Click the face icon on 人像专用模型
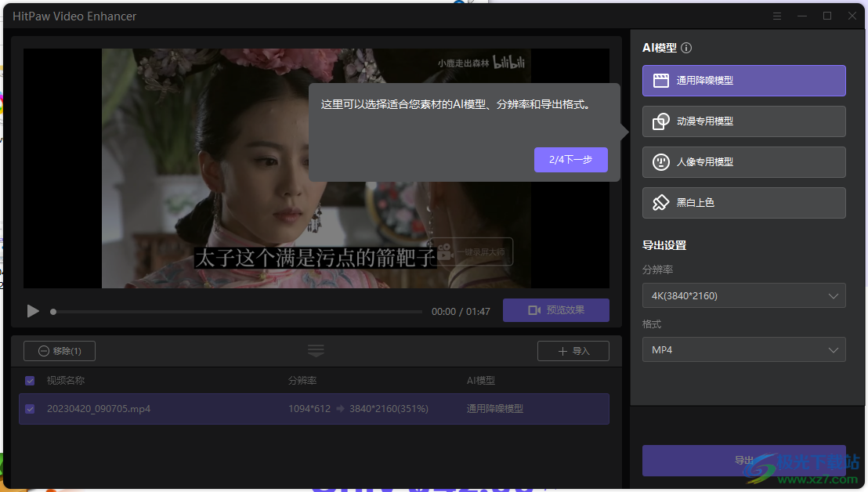 coord(661,162)
